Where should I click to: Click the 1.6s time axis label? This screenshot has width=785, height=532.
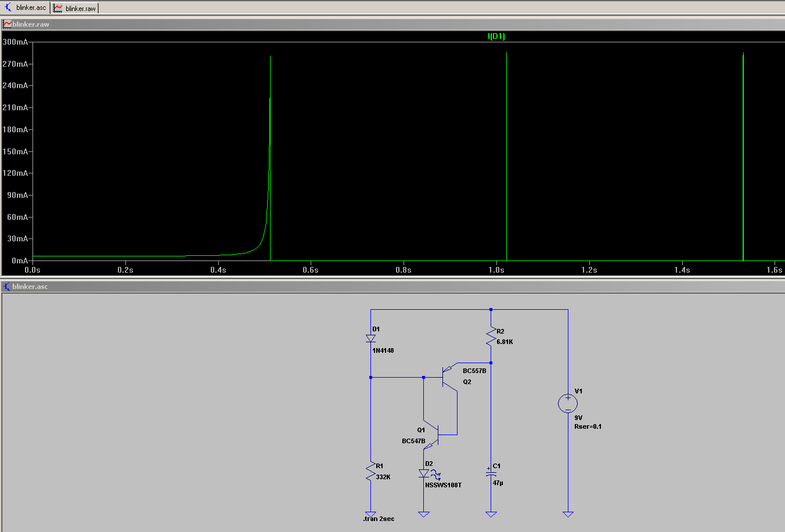[x=775, y=270]
